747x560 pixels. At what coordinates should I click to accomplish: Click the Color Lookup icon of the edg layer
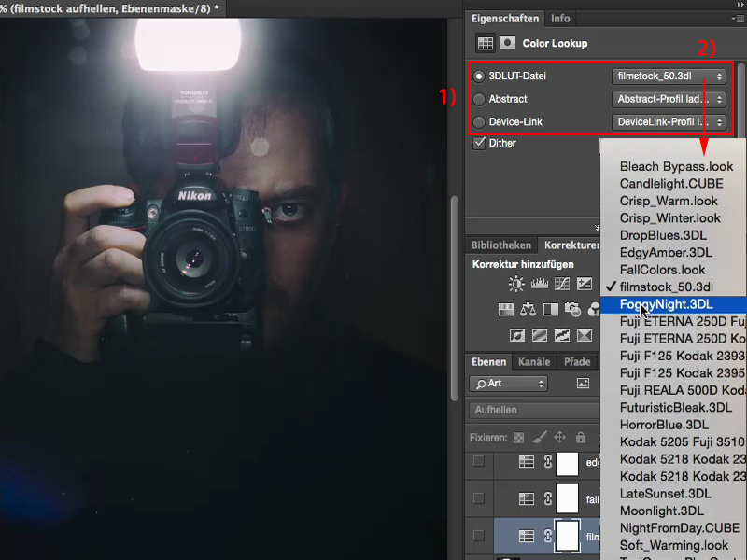click(x=527, y=462)
